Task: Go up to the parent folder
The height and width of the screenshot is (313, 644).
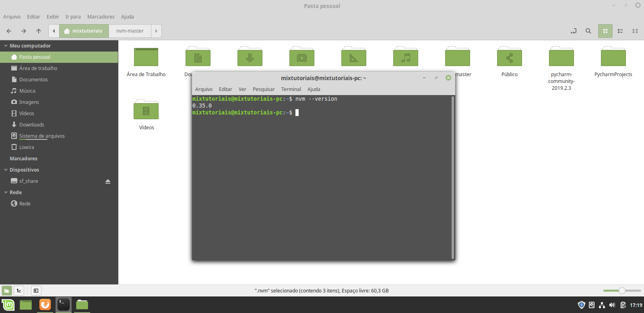Action: [39, 31]
